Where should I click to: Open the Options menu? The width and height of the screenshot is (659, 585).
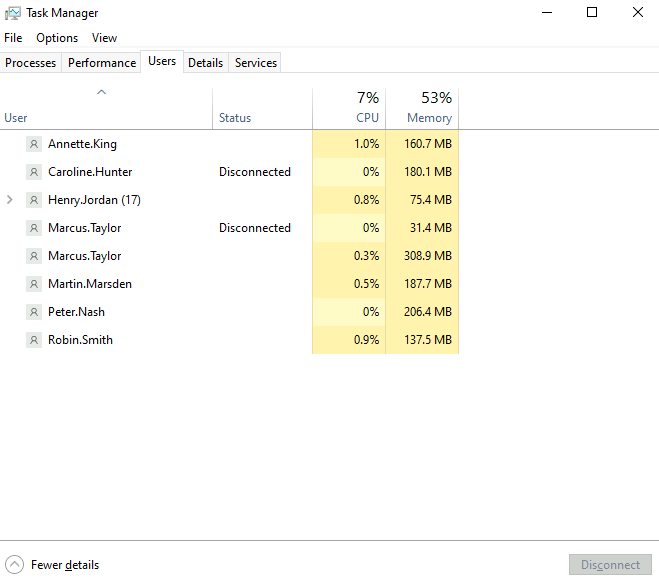coord(57,38)
